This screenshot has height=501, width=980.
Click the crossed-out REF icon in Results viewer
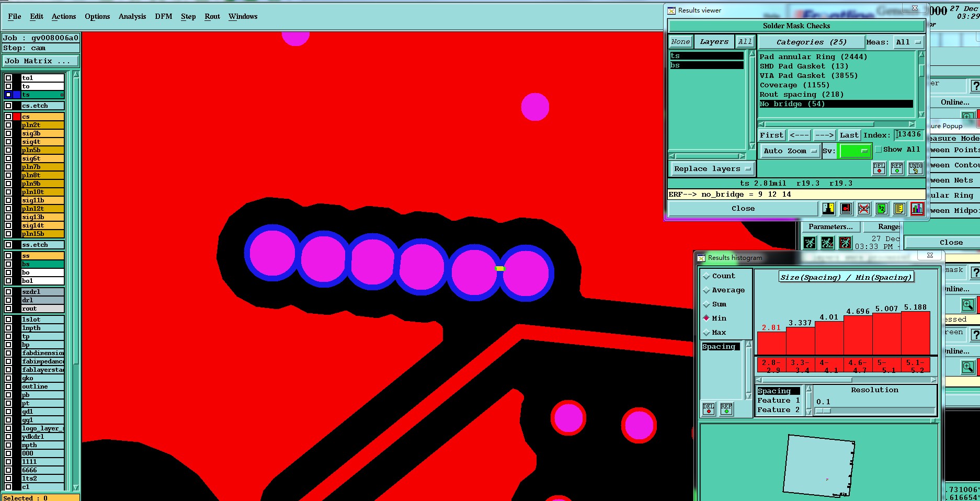[864, 209]
